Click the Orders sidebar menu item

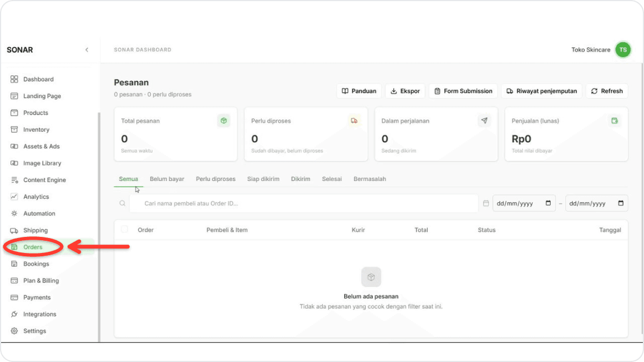coord(49,247)
